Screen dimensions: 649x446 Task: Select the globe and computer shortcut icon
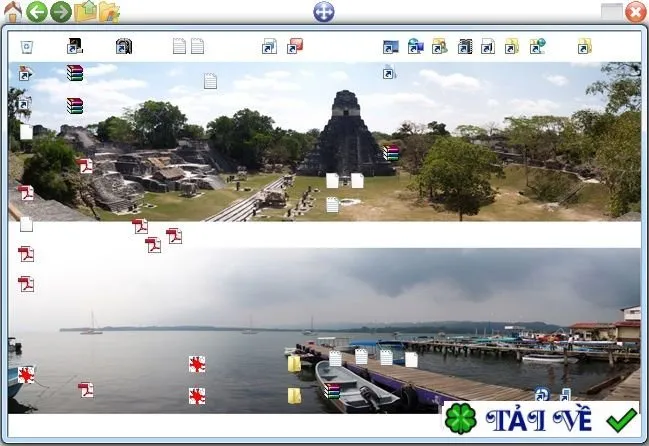[x=416, y=46]
